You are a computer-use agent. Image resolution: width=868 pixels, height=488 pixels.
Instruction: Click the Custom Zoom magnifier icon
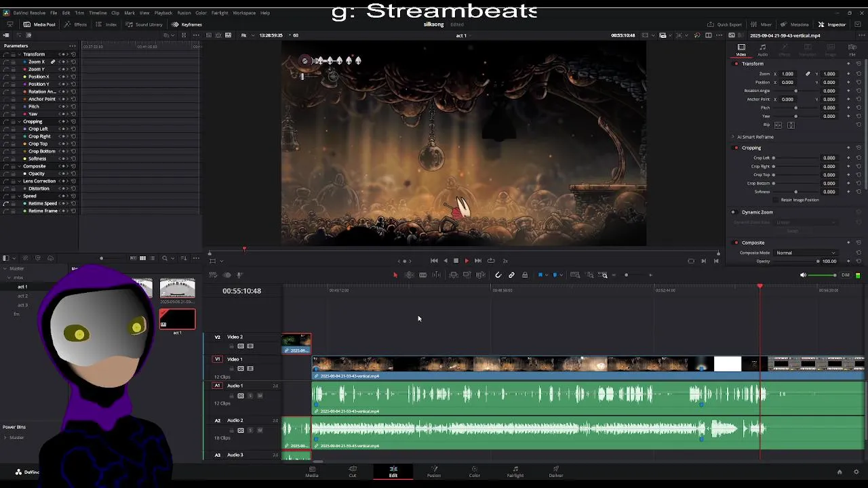coord(604,274)
